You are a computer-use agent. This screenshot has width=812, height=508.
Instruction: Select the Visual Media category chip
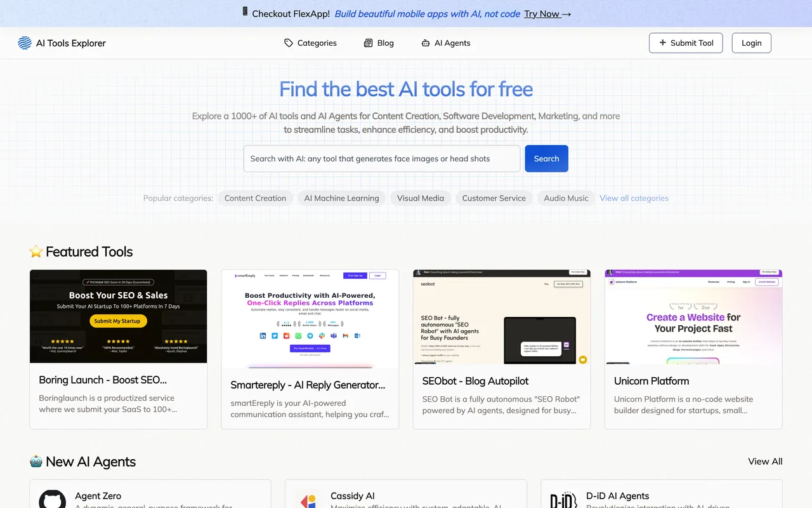421,198
